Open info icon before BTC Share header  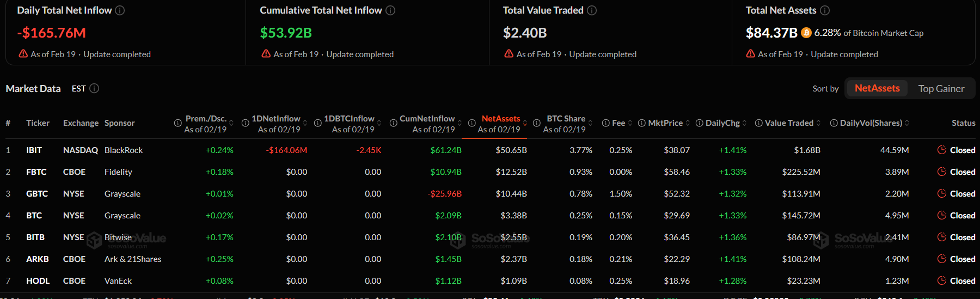(536, 123)
